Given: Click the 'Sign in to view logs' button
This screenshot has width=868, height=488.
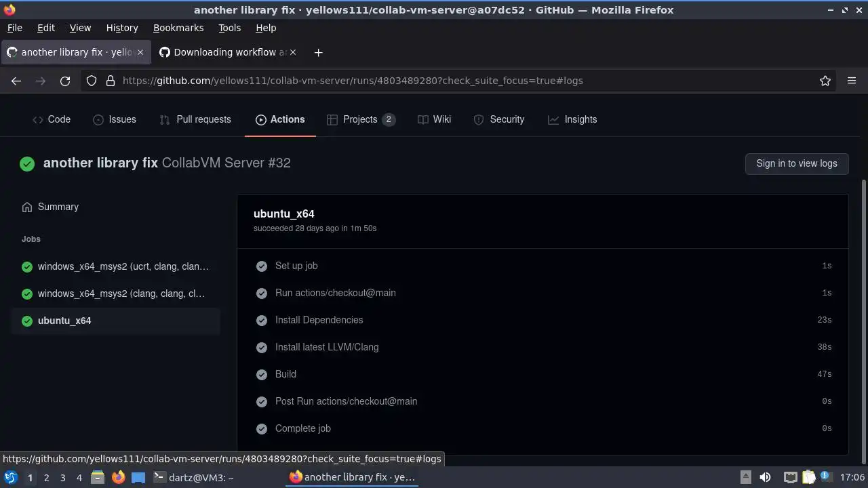Looking at the screenshot, I should 797,163.
